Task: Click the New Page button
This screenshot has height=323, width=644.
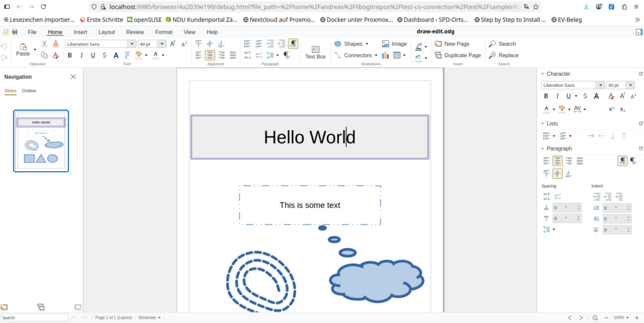Action: [452, 43]
